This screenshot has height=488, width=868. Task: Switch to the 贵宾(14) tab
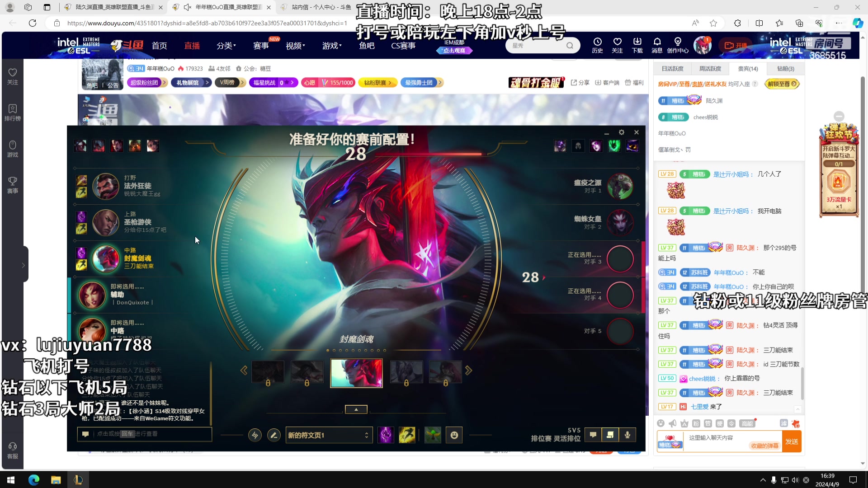[x=748, y=69]
